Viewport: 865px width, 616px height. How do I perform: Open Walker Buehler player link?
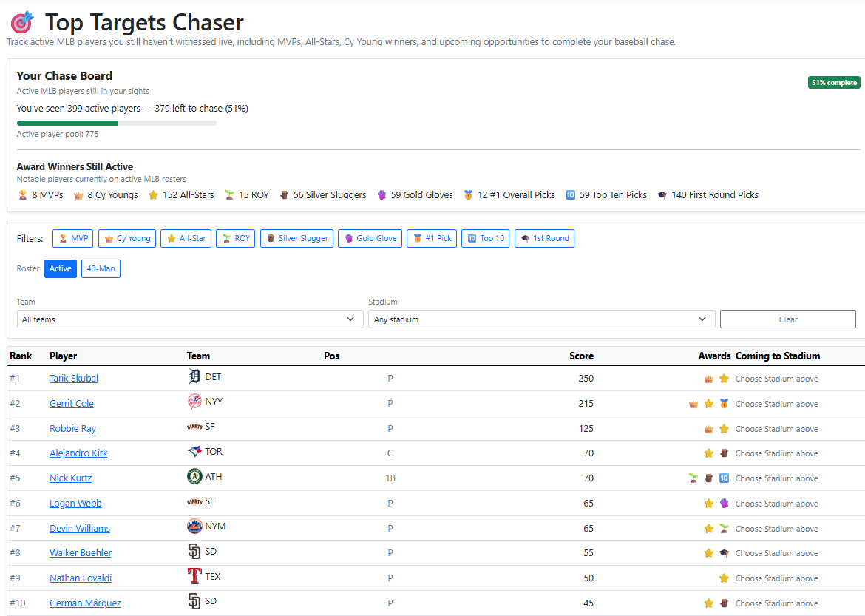tap(81, 553)
